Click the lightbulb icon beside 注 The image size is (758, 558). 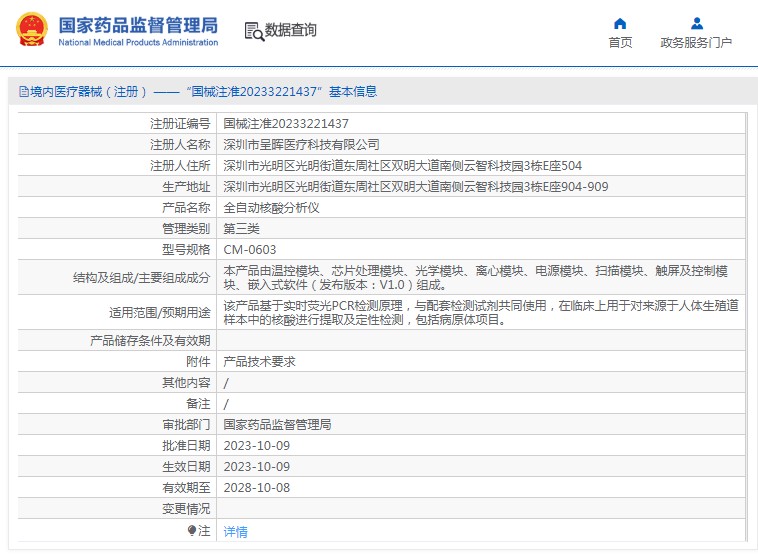point(192,531)
